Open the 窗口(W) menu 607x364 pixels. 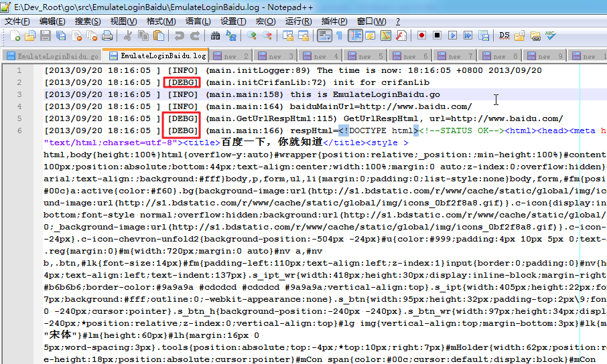pyautogui.click(x=371, y=21)
